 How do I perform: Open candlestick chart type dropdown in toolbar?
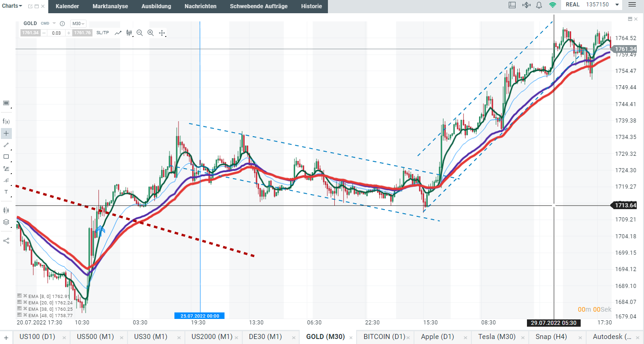pyautogui.click(x=129, y=33)
